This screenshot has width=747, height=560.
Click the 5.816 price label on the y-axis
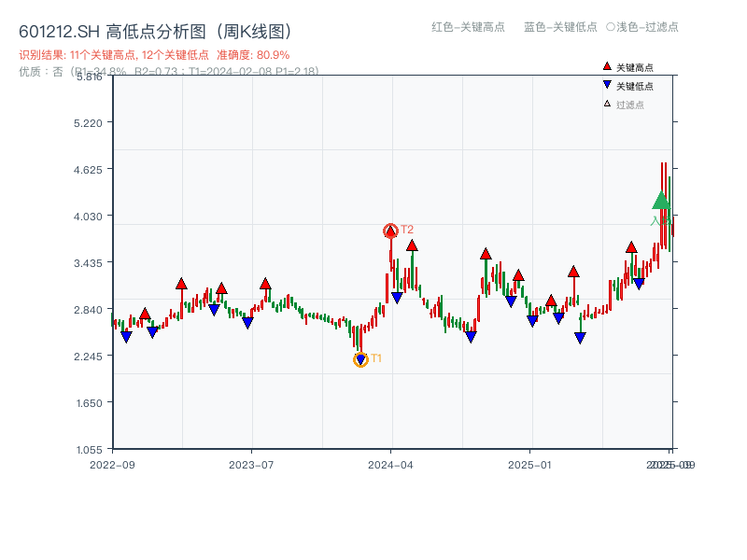point(91,78)
